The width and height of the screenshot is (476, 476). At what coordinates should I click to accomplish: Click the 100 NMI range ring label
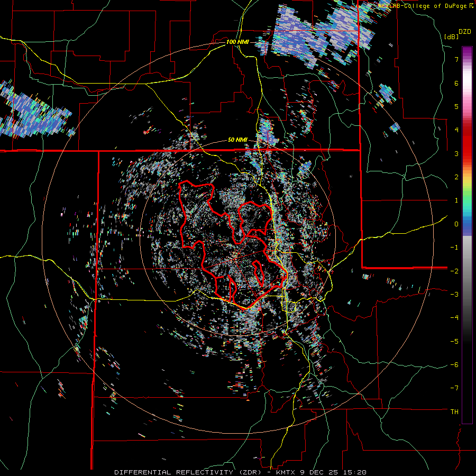pos(237,42)
